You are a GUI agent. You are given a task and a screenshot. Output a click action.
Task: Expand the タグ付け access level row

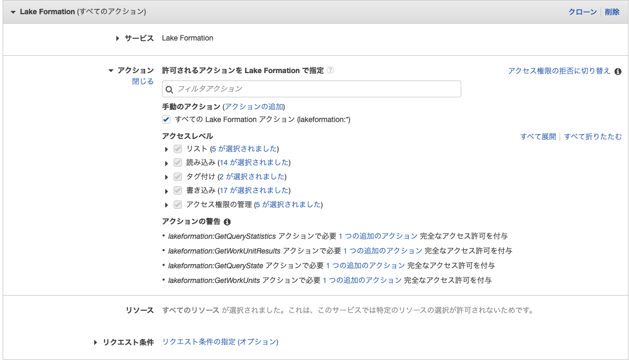coord(166,177)
